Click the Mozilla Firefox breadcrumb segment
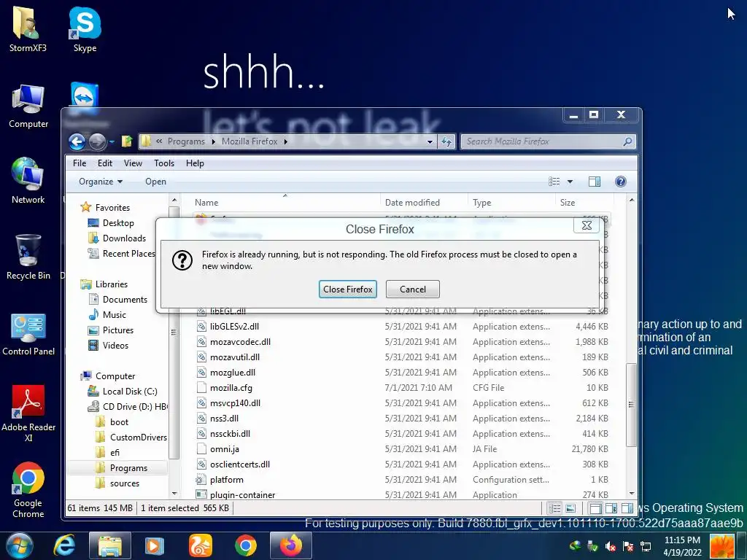Viewport: 747px width, 560px height. click(249, 141)
